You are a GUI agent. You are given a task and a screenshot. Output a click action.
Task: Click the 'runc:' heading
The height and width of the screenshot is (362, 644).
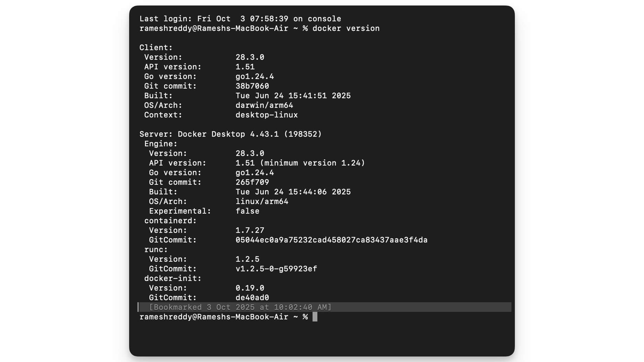156,249
